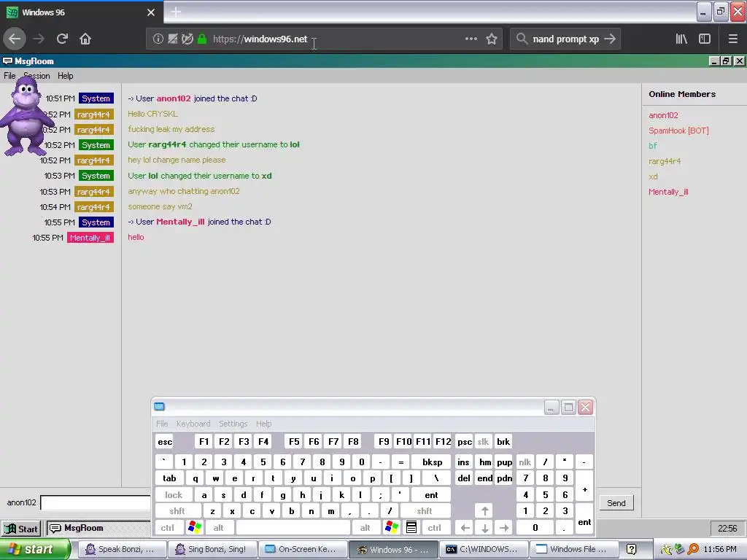Switch to C:\WINDOWS taskbar item
The height and width of the screenshot is (560, 747).
pyautogui.click(x=483, y=549)
